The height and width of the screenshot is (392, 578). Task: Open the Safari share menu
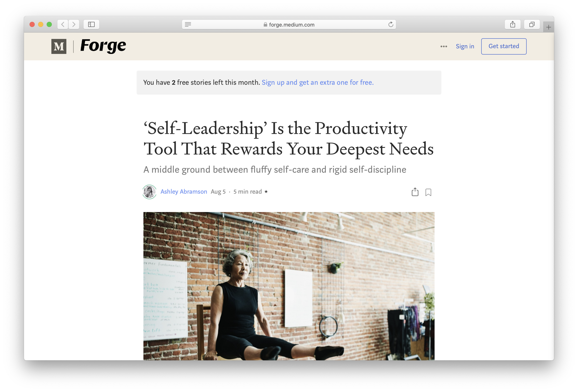(513, 24)
